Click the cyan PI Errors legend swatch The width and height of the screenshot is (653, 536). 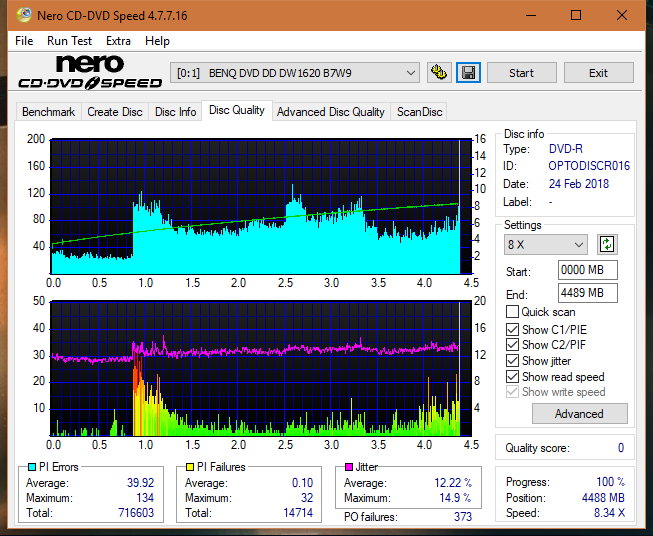click(x=32, y=467)
